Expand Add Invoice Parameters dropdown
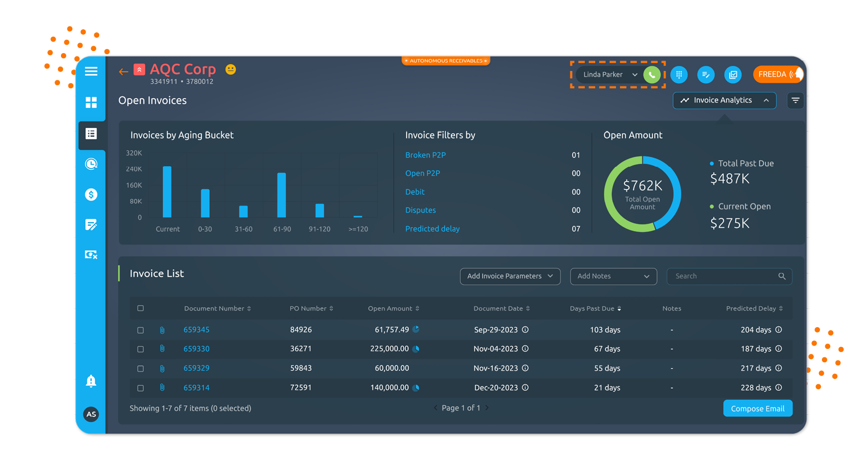 pyautogui.click(x=510, y=276)
